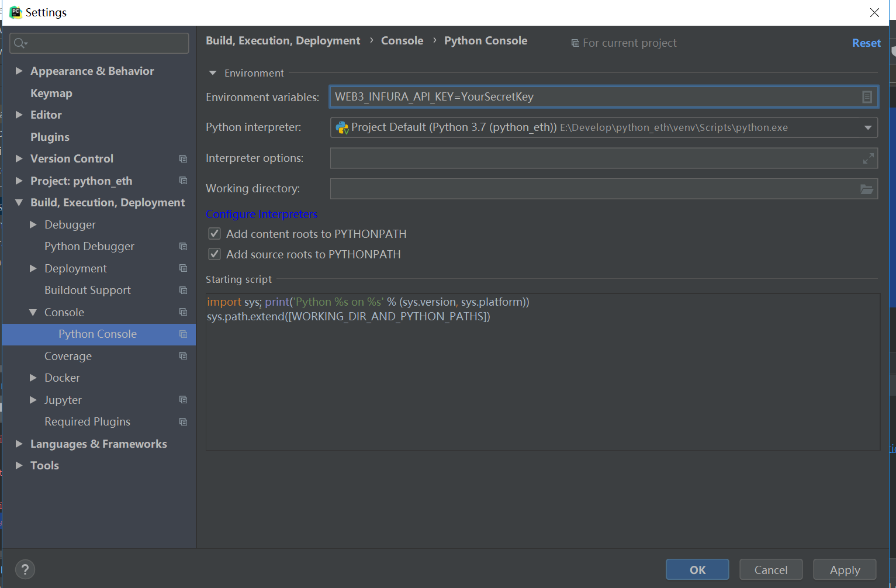
Task: Collapse the Environment section
Action: (x=213, y=72)
